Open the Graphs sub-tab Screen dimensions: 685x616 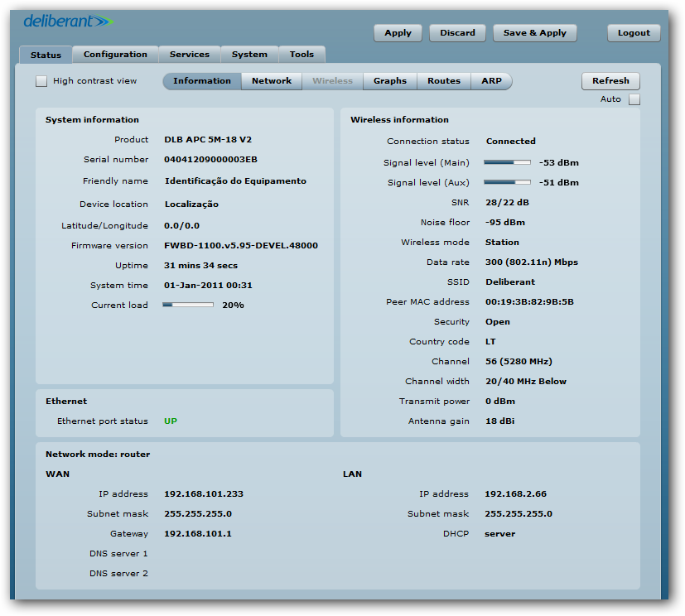[389, 80]
